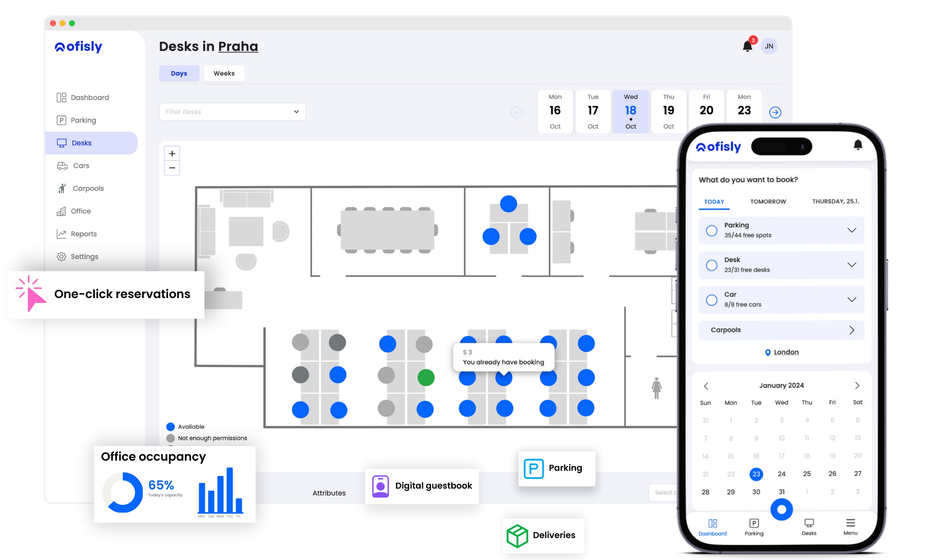The height and width of the screenshot is (560, 931).
Task: Click the green Deliveries box icon
Action: click(x=517, y=536)
